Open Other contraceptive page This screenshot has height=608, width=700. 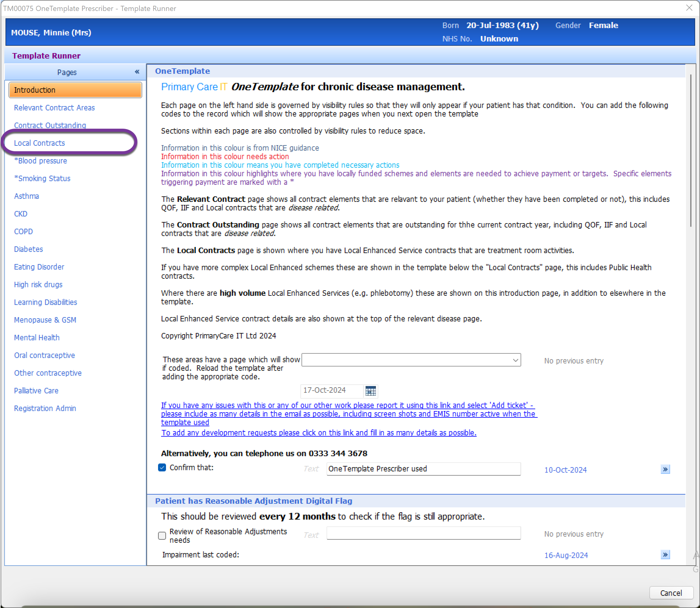pos(48,373)
